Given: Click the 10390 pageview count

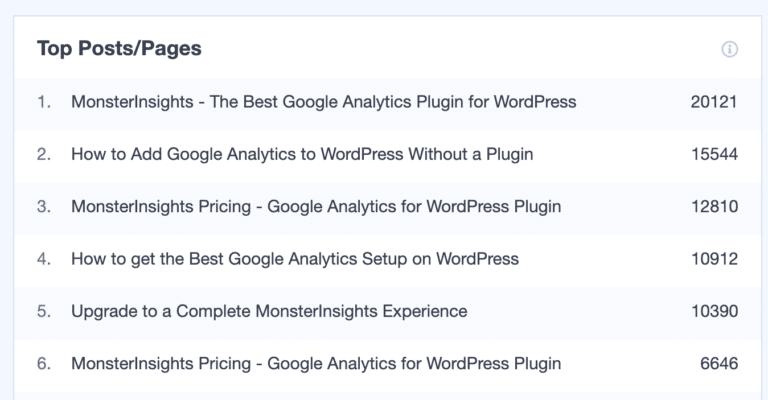Looking at the screenshot, I should [713, 311].
